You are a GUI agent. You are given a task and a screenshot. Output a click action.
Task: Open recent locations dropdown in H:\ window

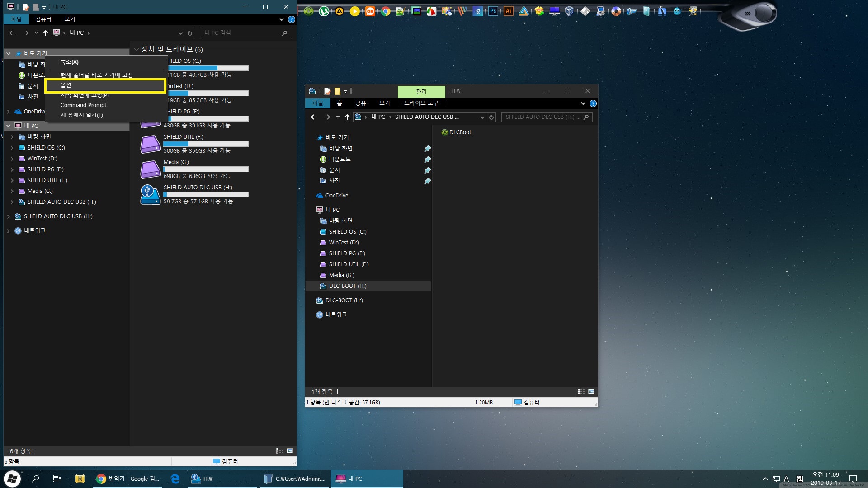click(x=338, y=117)
